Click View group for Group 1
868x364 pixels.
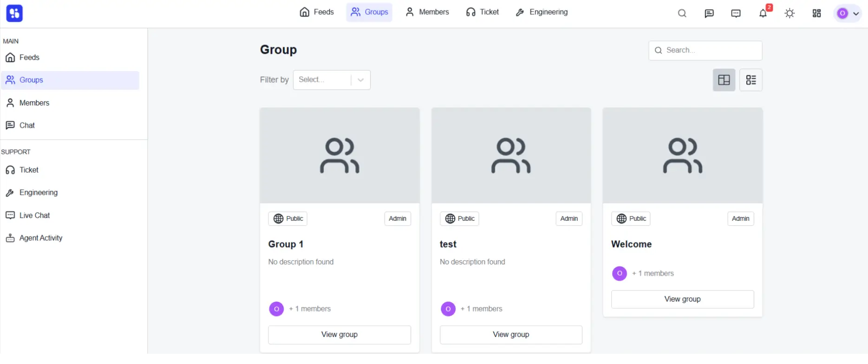click(339, 335)
